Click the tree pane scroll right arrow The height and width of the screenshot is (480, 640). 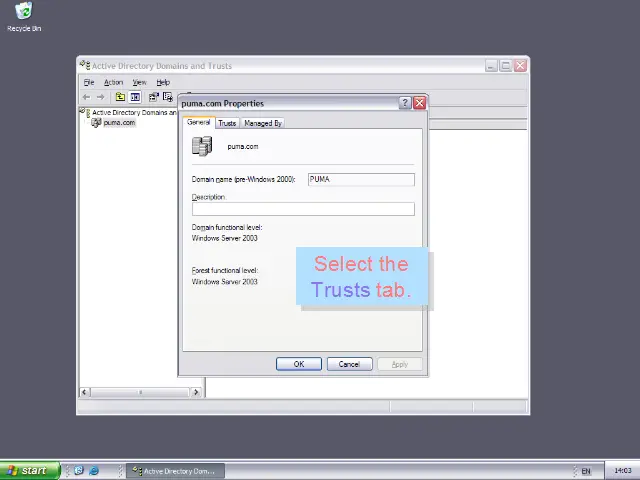point(196,392)
